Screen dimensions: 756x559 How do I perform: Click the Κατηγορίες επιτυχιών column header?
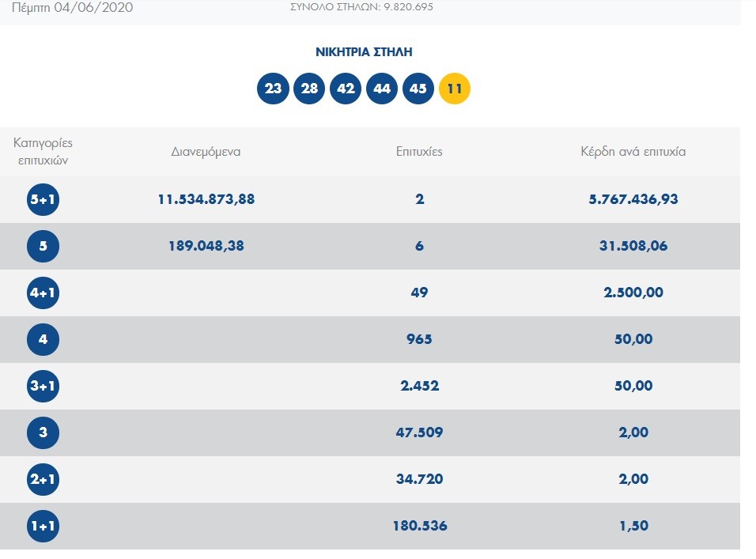[x=43, y=151]
